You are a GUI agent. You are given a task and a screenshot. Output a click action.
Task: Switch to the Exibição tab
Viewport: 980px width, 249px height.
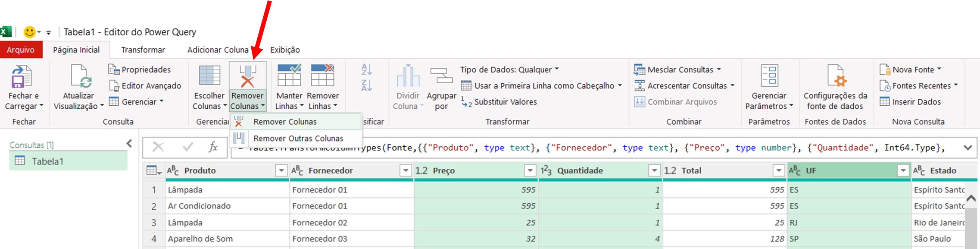[285, 50]
